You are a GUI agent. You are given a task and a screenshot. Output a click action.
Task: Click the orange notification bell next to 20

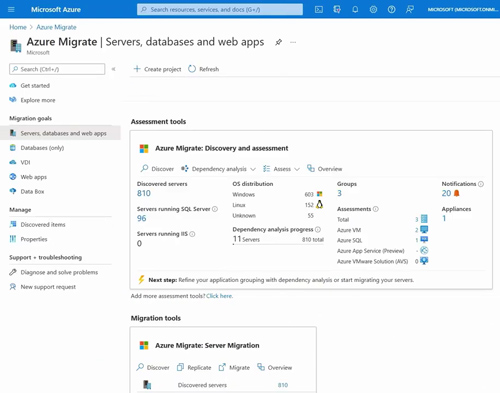click(x=456, y=193)
